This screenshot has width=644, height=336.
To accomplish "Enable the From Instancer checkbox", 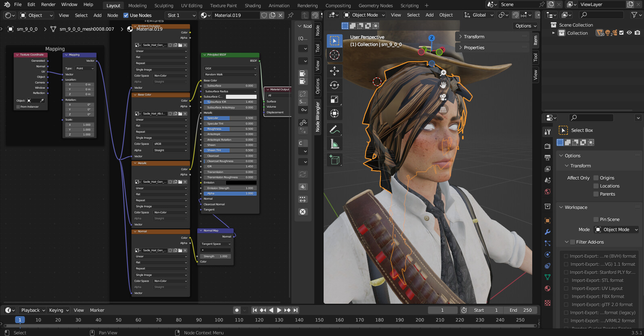I will click(18, 107).
